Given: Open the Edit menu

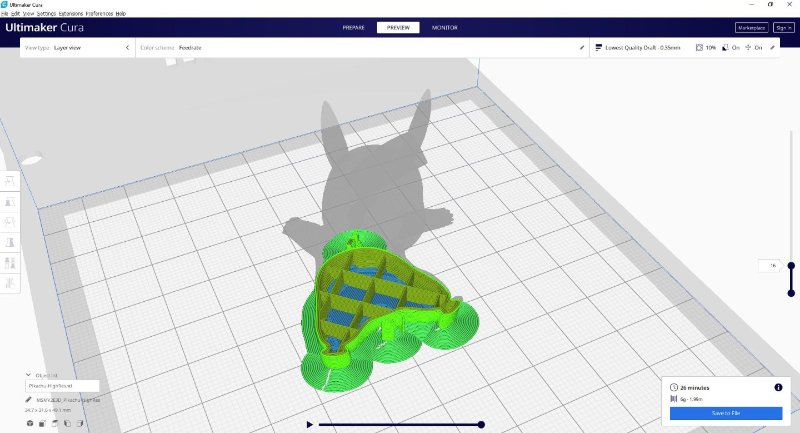Looking at the screenshot, I should pos(16,14).
